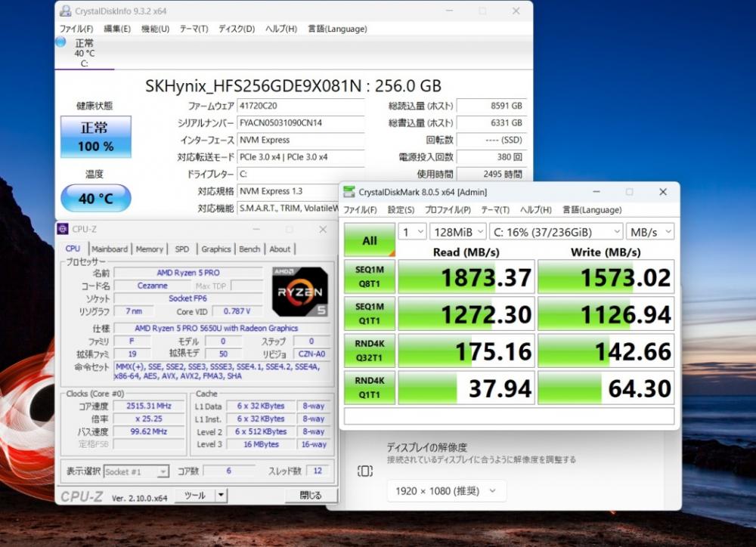Open テーマ(T) menu in CrystalDiskInfo

click(194, 29)
